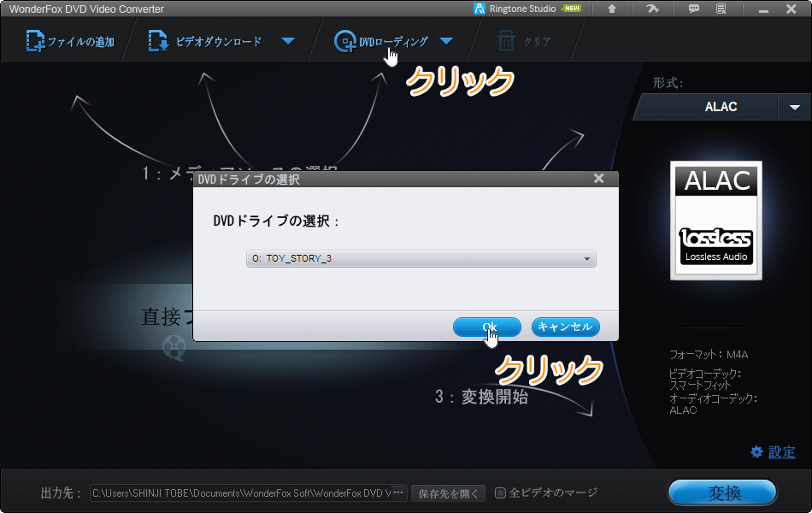The image size is (812, 513).
Task: Click the Clear (クリア) trash icon
Action: (x=506, y=41)
